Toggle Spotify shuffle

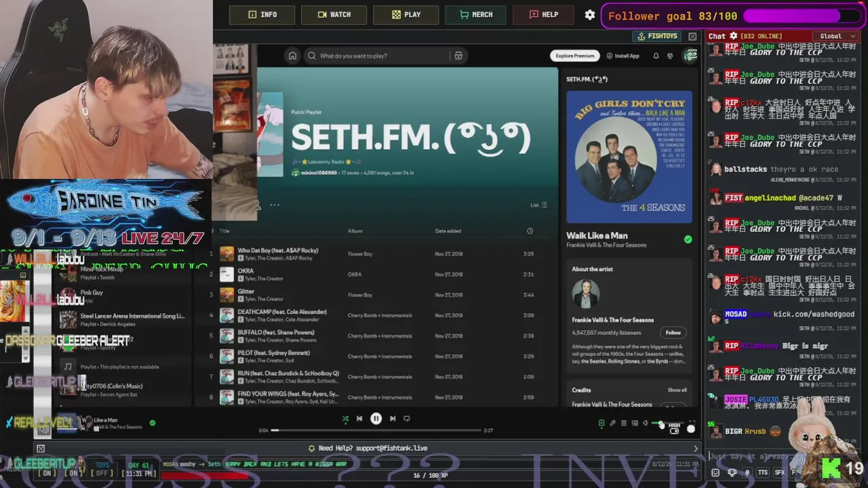(x=345, y=419)
